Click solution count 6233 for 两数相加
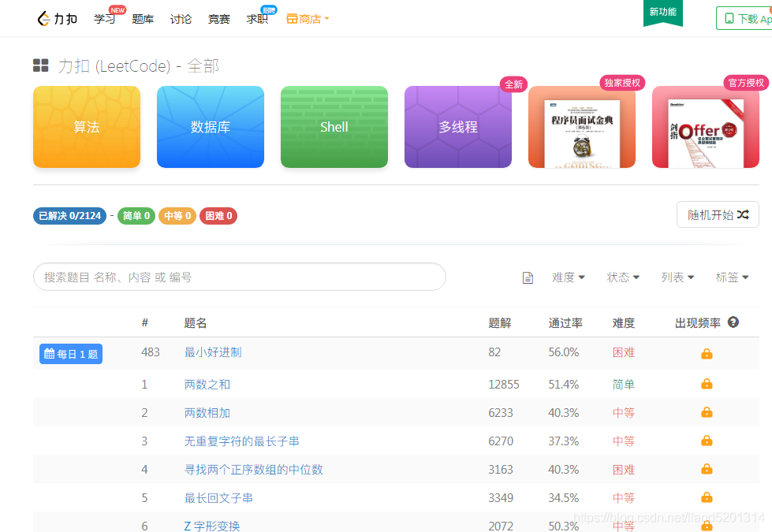772x532 pixels. coord(501,413)
